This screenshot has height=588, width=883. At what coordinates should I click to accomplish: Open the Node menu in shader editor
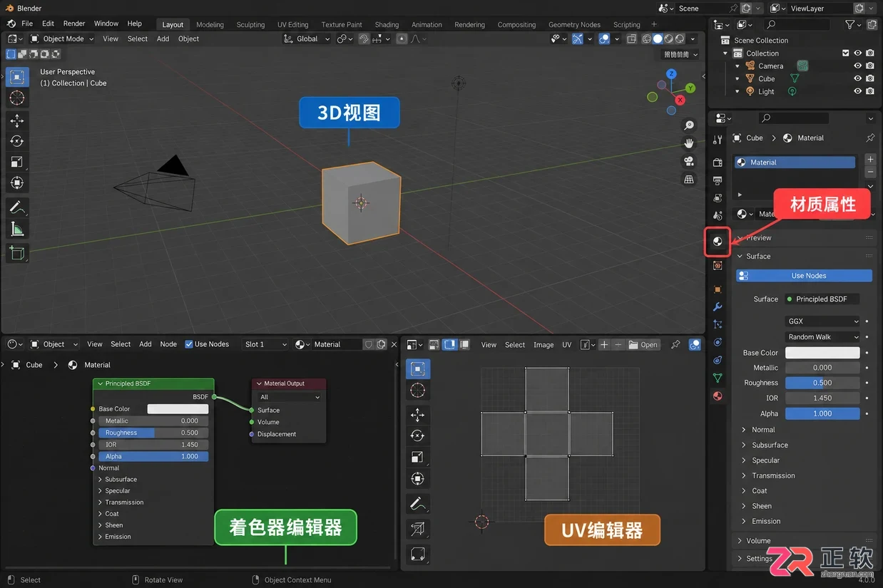point(168,344)
